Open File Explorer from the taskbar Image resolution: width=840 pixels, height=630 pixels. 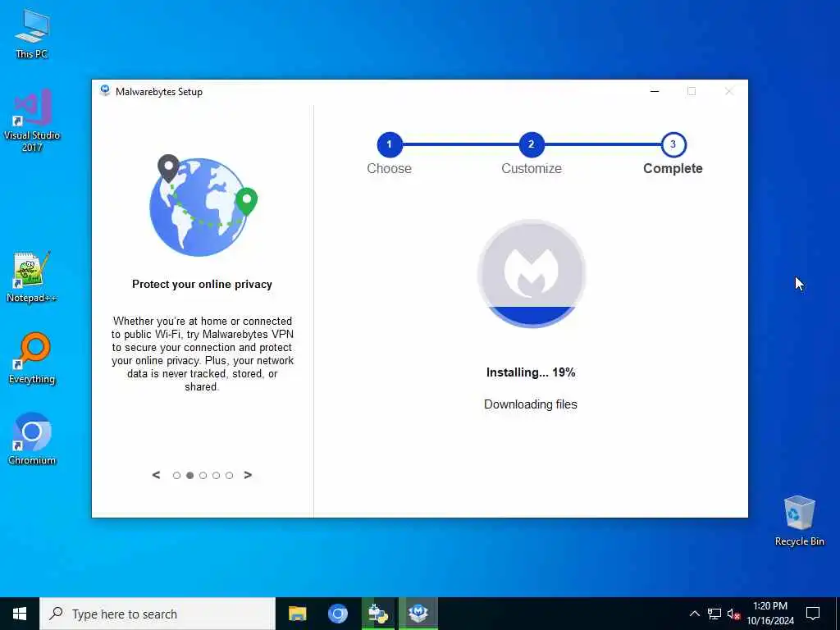point(297,614)
